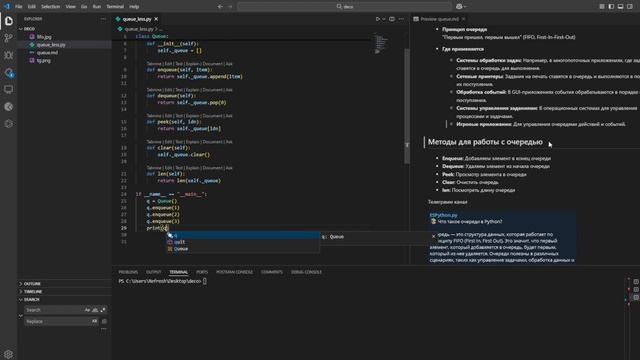Viewport: 640px width, 360px height.
Task: Toggle Primary Side Bar visibility
Action: [611, 7]
